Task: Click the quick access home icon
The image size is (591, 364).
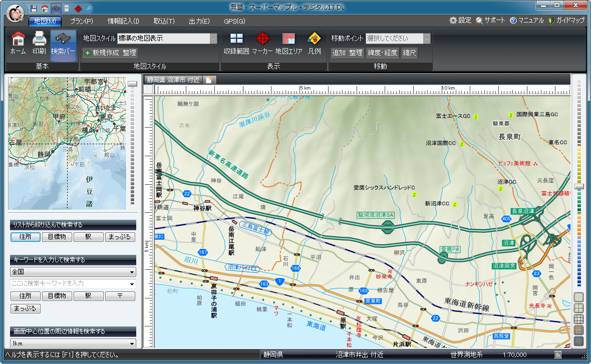Action: click(45, 9)
